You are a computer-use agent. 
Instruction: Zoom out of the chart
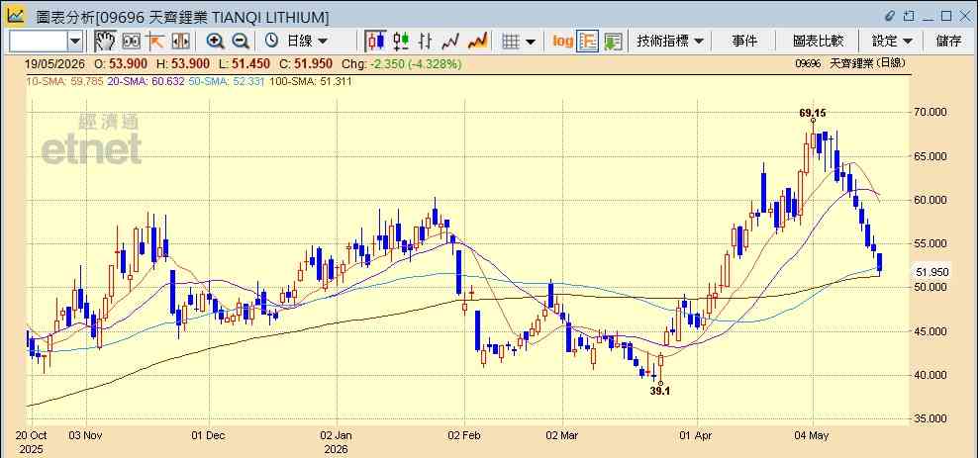[241, 42]
